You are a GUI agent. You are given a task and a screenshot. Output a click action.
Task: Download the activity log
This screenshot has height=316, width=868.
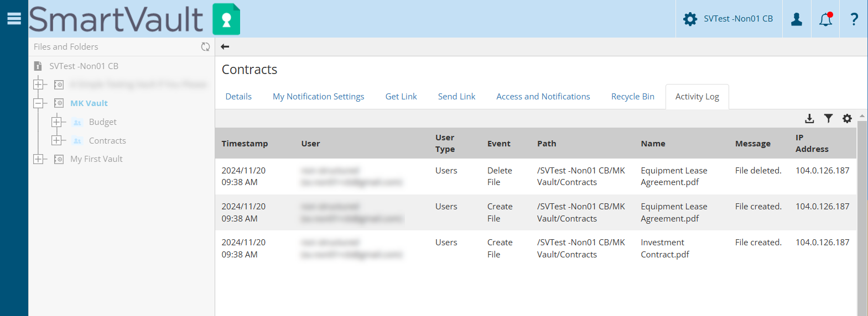pos(809,118)
